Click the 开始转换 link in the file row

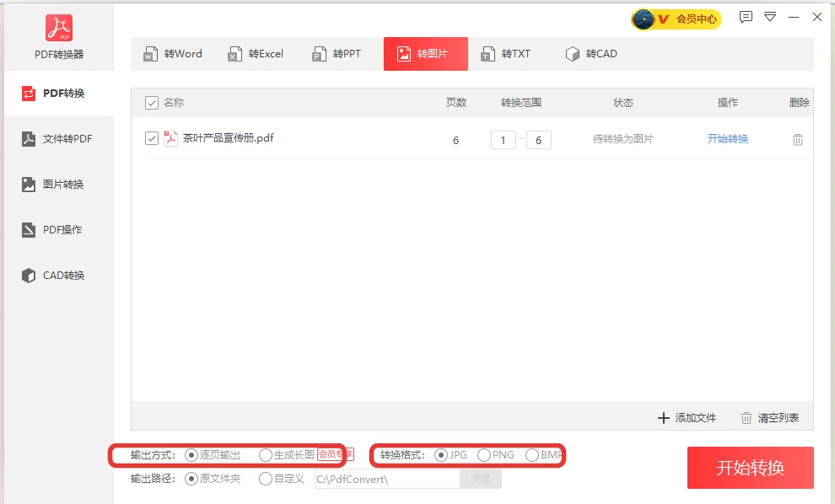[x=727, y=139]
